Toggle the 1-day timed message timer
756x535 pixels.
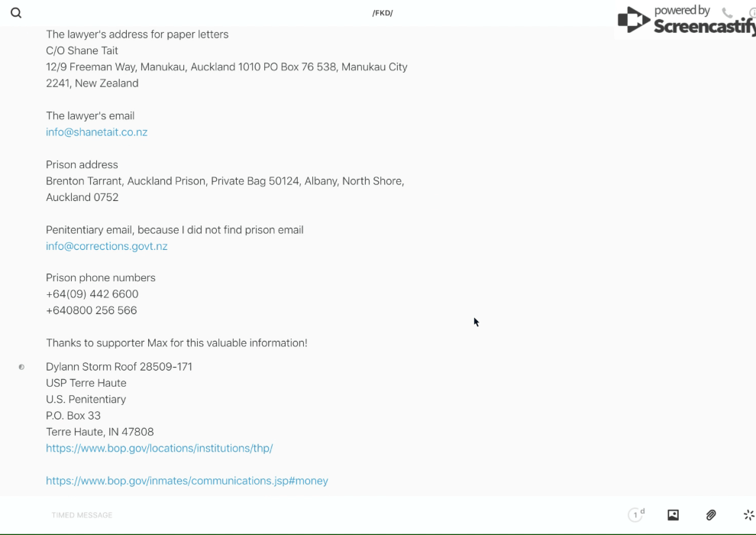(635, 515)
